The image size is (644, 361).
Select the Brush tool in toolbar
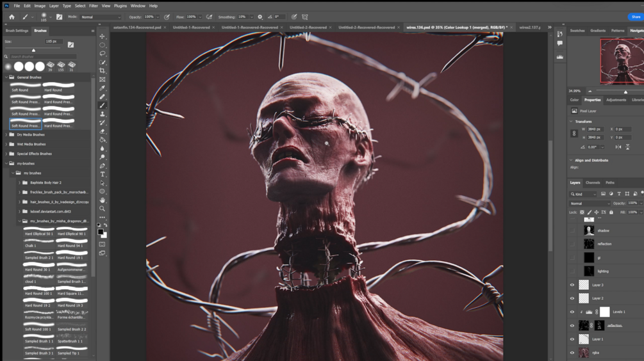(103, 106)
